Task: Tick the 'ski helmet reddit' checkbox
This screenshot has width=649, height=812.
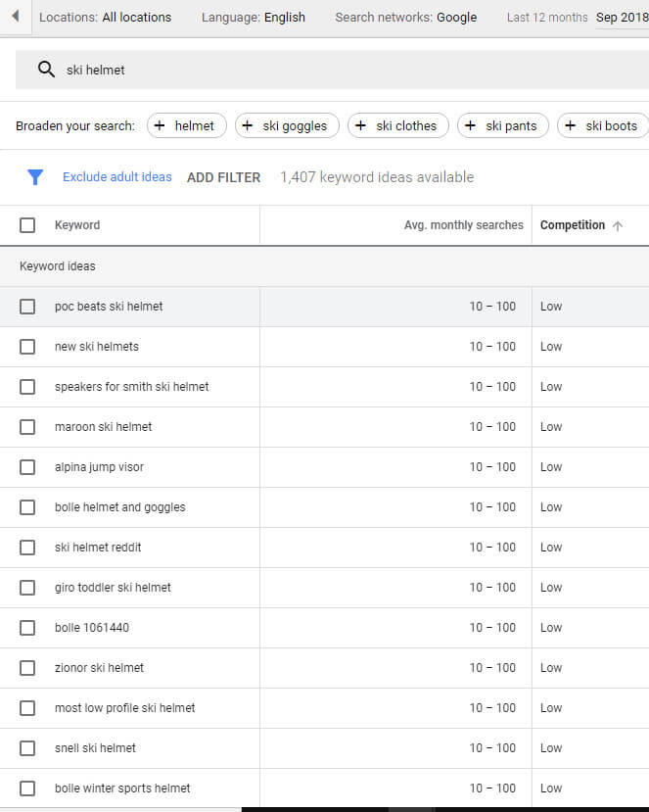Action: pyautogui.click(x=27, y=548)
